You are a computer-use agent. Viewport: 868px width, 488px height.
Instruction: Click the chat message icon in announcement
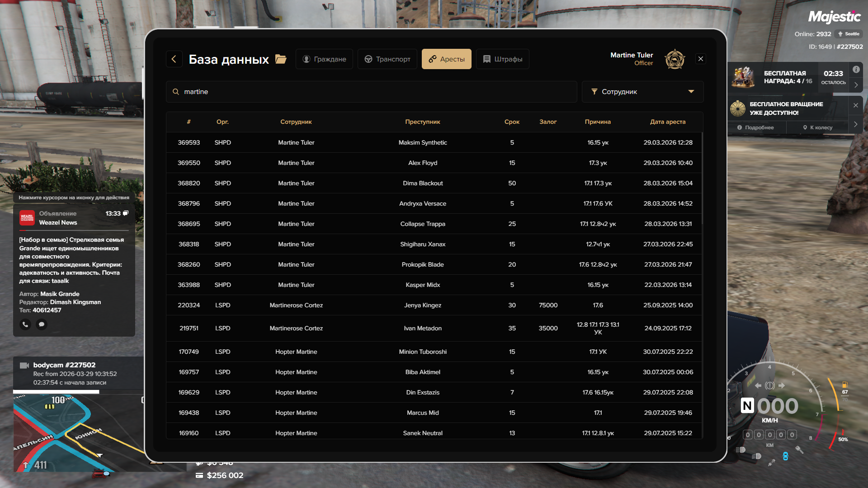click(x=42, y=324)
